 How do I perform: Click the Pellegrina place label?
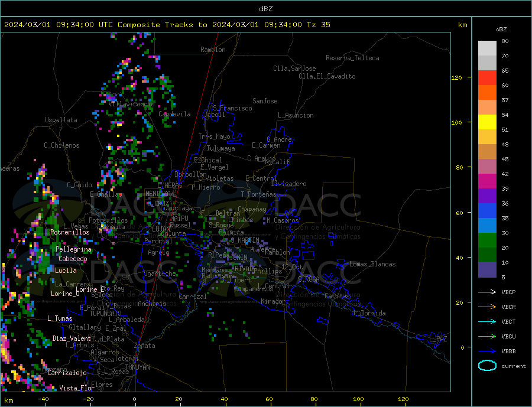(74, 249)
